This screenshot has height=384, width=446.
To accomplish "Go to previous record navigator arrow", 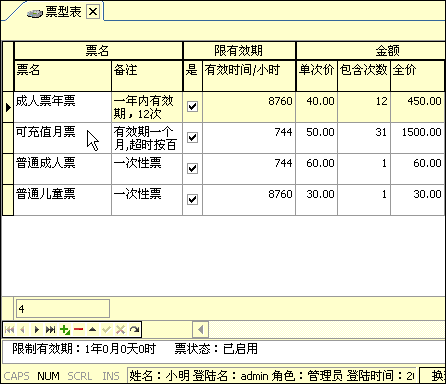I will click(23, 330).
